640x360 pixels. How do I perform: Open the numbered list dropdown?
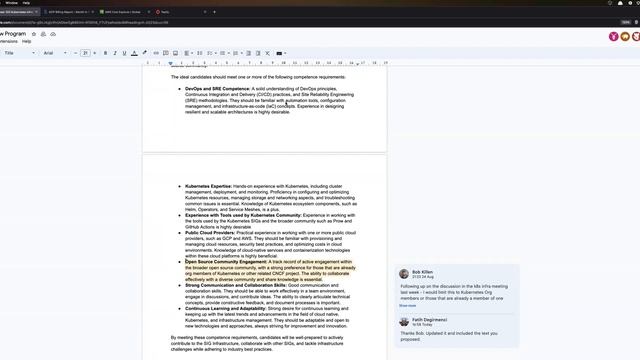(x=238, y=53)
